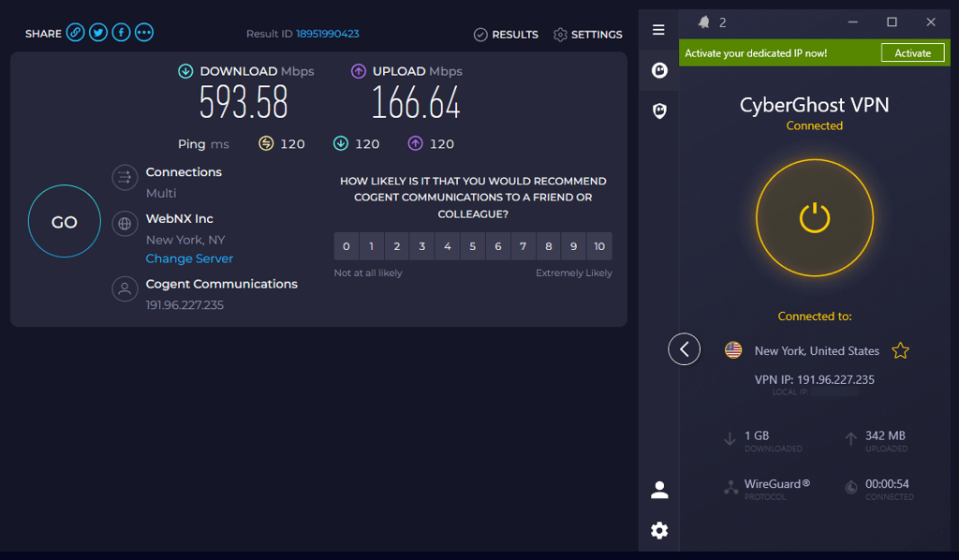Viewport: 959px width, 560px height.
Task: Share result on Twitter icon
Action: point(97,33)
